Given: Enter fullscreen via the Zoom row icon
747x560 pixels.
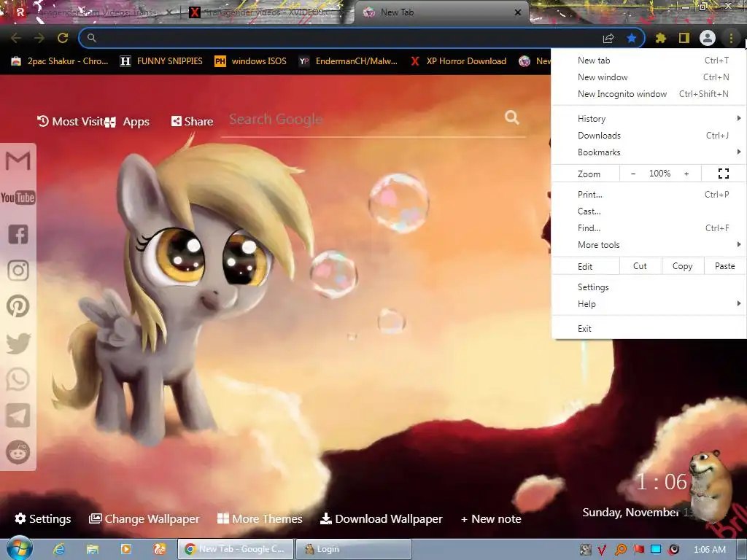Looking at the screenshot, I should pyautogui.click(x=723, y=174).
